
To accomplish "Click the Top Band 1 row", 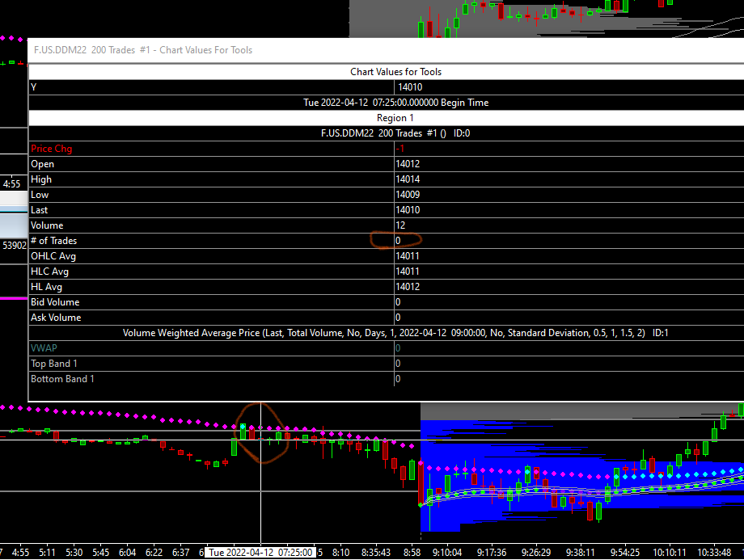I will tap(386, 364).
